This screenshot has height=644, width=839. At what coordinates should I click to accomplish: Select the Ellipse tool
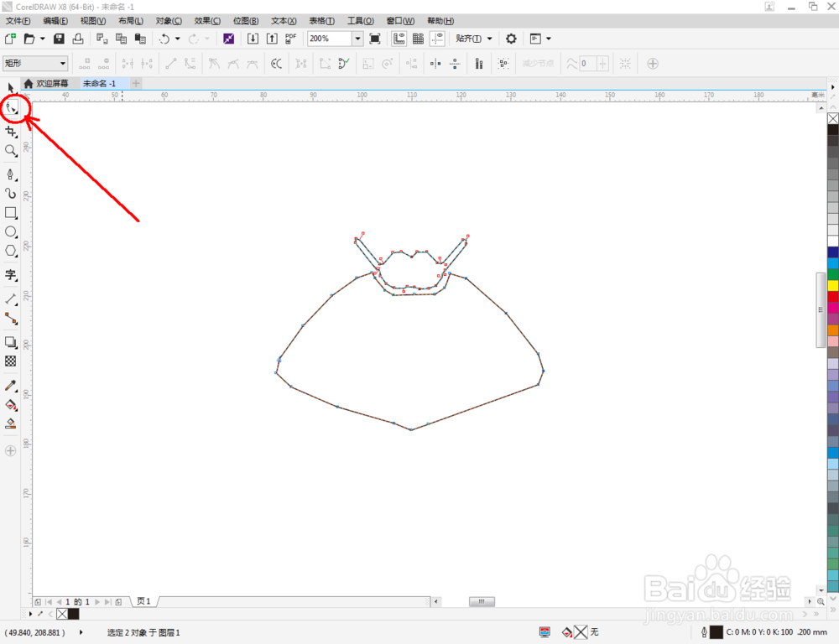pos(11,231)
